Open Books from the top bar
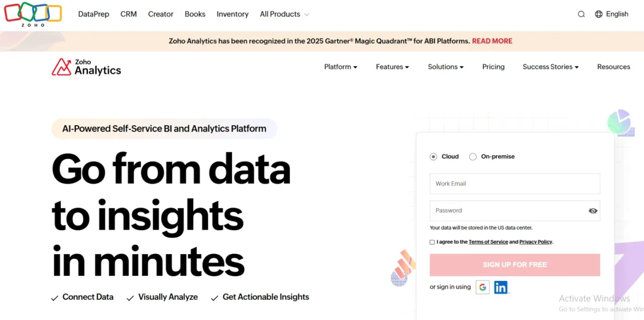The image size is (644, 320). tap(195, 14)
